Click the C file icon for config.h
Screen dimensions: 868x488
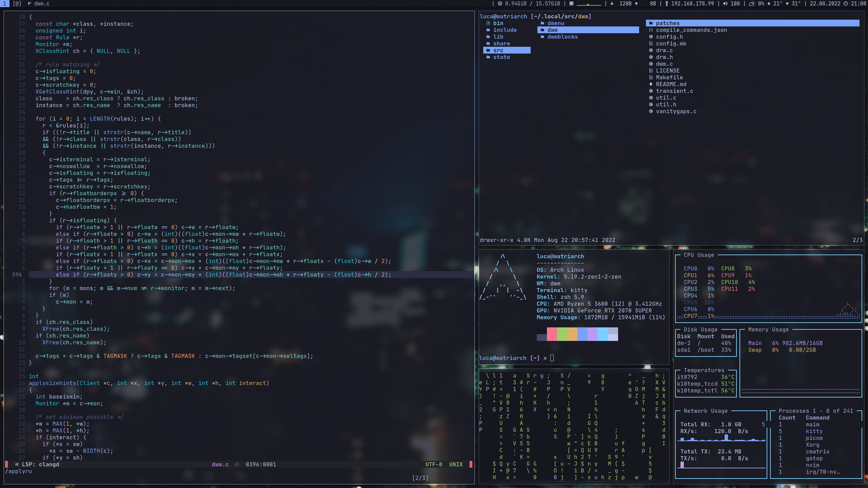click(651, 37)
